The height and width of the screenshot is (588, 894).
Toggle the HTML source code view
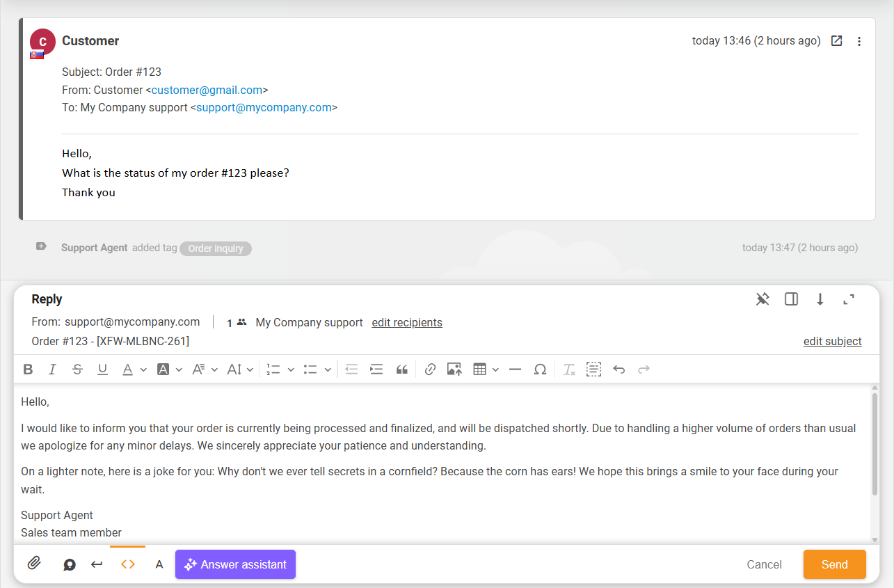click(x=127, y=564)
